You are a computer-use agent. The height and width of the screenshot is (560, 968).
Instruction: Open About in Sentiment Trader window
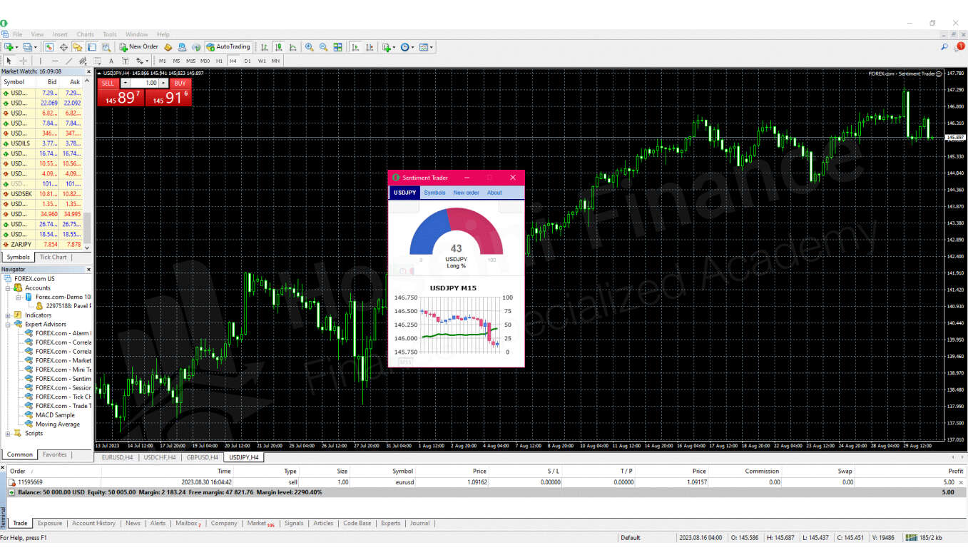point(494,193)
